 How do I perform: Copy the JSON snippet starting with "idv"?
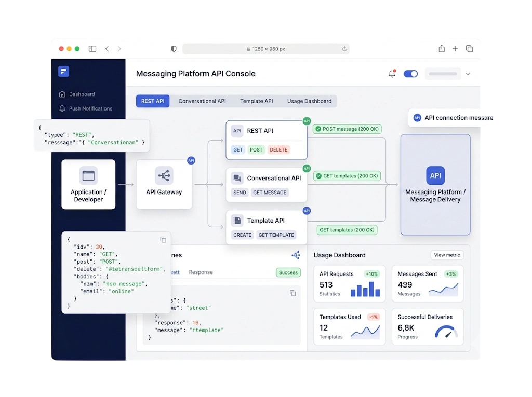pyautogui.click(x=163, y=240)
